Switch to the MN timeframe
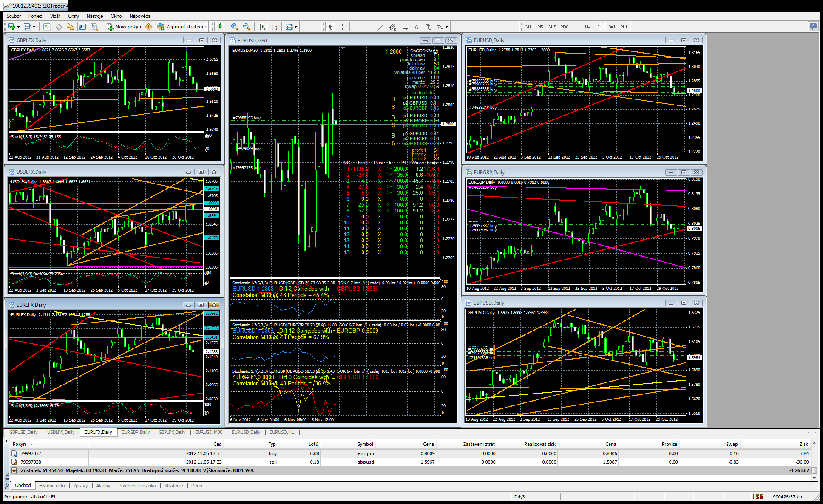The image size is (823, 504). click(x=624, y=27)
